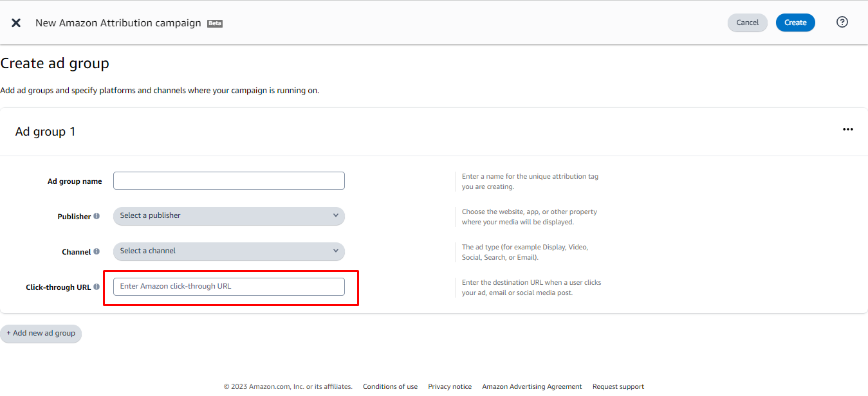Viewport: 868px width, 396px height.
Task: Show the Channel info tooltip icon
Action: [x=97, y=251]
